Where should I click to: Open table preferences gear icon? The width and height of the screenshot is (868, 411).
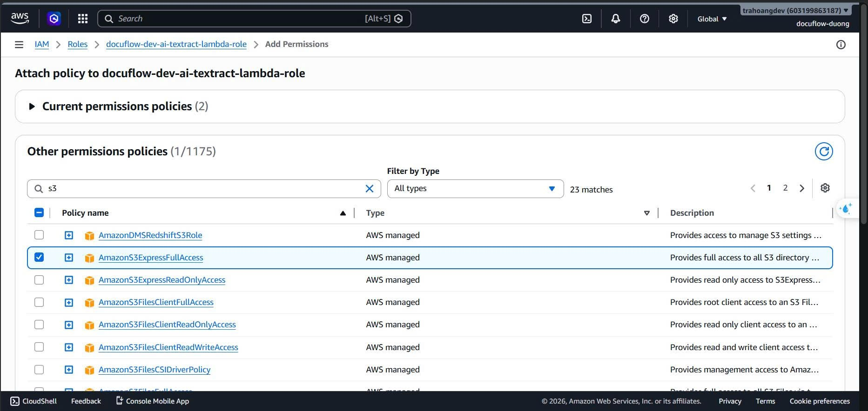[x=825, y=188]
